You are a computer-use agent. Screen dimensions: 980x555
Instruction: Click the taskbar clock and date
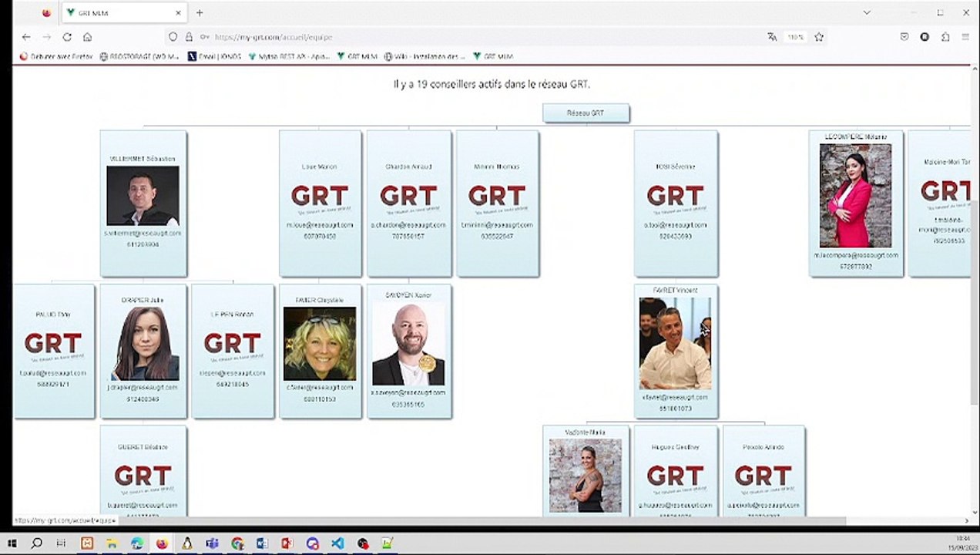point(963,543)
